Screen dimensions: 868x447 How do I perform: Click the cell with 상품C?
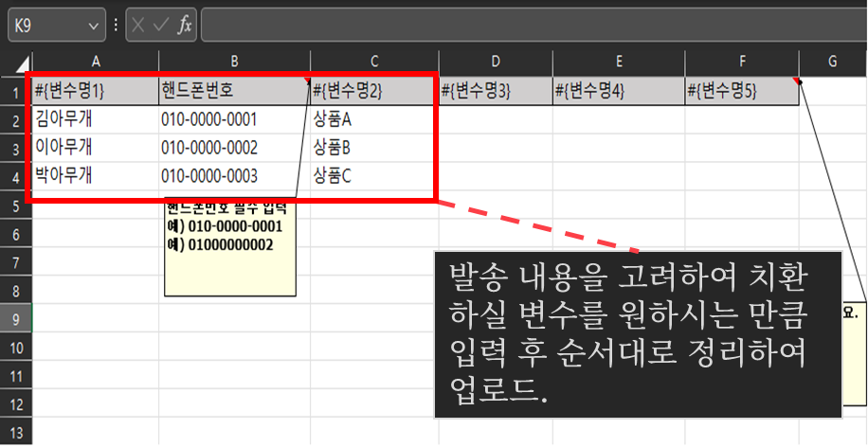(x=374, y=176)
